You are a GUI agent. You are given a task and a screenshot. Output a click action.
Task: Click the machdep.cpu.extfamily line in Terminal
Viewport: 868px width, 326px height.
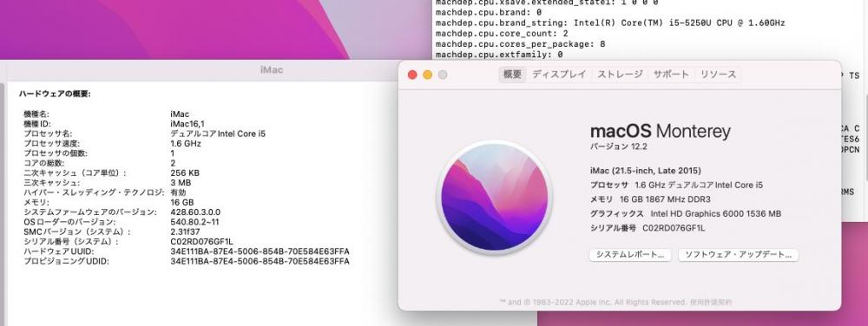(x=499, y=54)
